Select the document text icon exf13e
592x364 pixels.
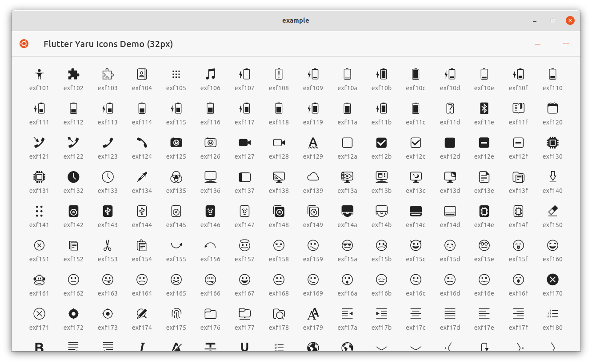pyautogui.click(x=484, y=176)
